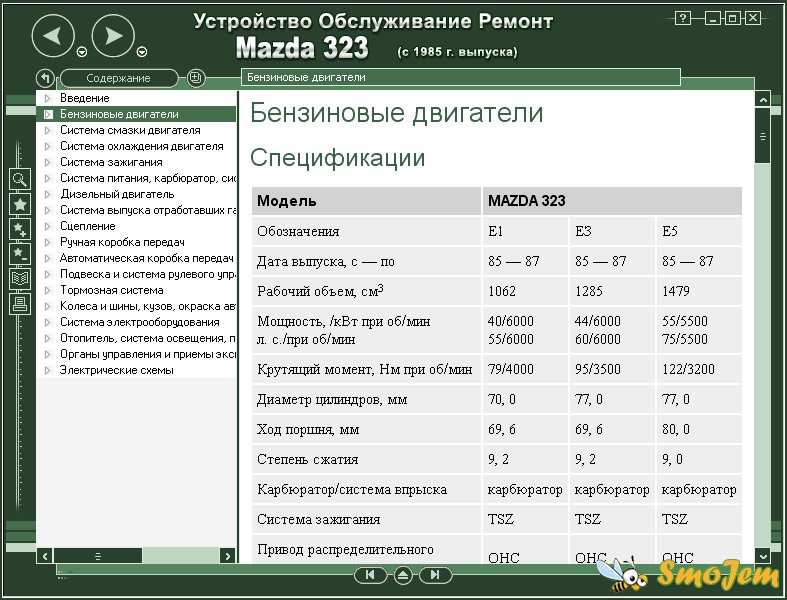Click the return arrow icon left of Содержание
The width and height of the screenshot is (787, 600).
pyautogui.click(x=45, y=78)
